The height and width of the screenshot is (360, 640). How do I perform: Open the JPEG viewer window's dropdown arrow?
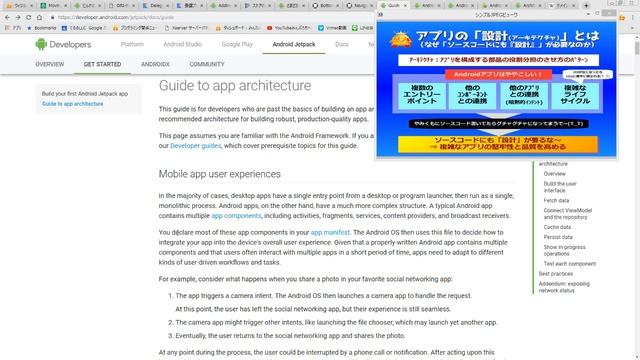[588, 14]
